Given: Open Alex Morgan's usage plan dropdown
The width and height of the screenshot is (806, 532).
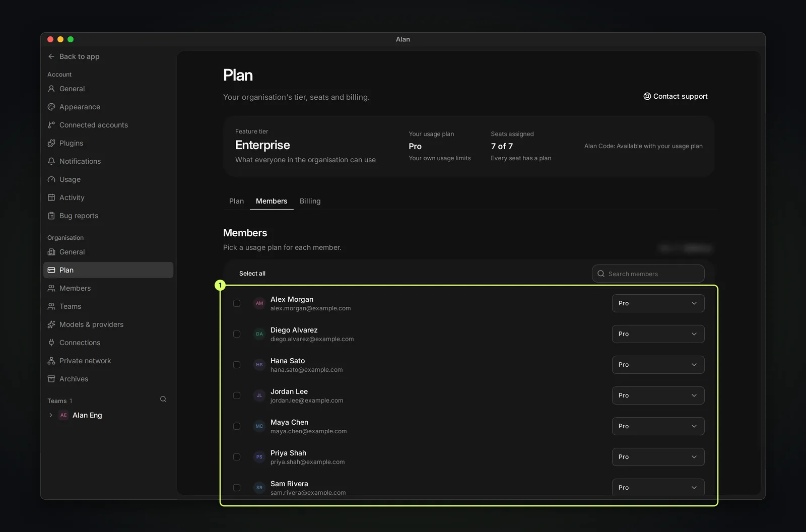Looking at the screenshot, I should click(x=658, y=303).
